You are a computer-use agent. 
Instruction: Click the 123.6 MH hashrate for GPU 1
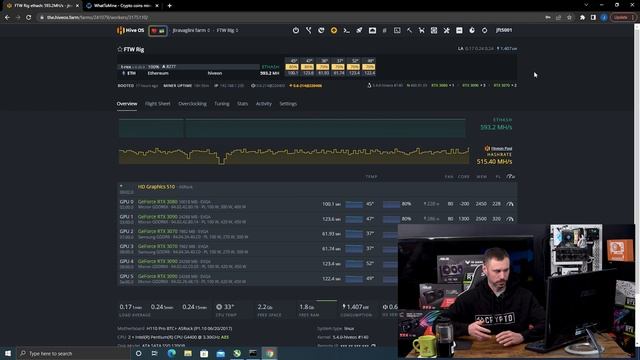pyautogui.click(x=331, y=219)
